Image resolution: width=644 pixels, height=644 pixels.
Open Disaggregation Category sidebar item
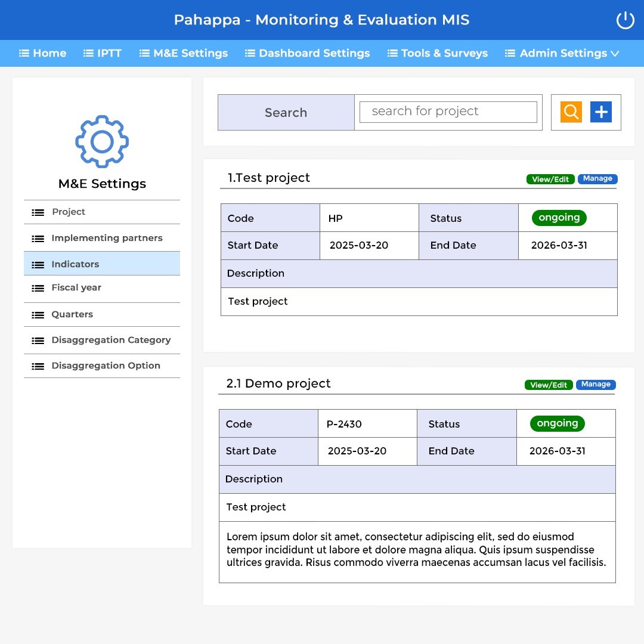tap(102, 340)
